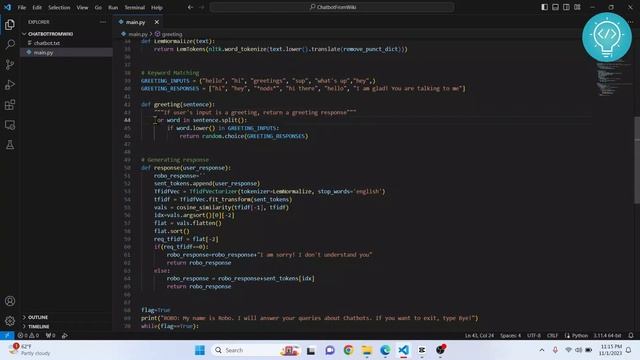Viewport: 640px width, 360px height.
Task: Click the remote window indicator in status bar
Action: coord(7,336)
